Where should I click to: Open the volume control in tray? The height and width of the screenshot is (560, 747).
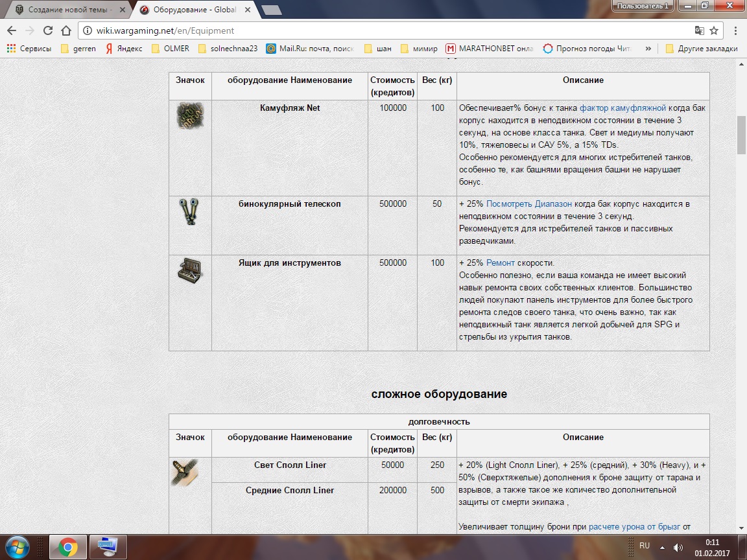pos(678,547)
